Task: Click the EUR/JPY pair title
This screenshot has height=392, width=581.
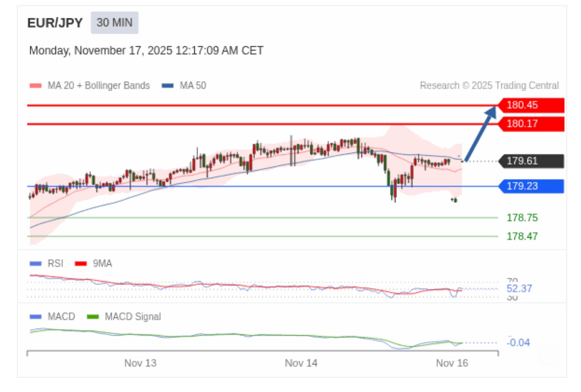Action: point(55,23)
